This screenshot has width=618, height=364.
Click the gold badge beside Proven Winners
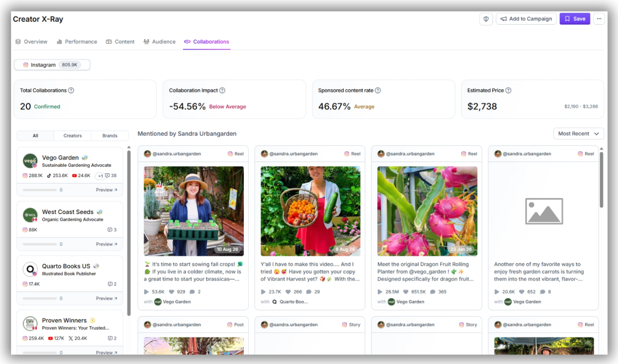click(92, 320)
